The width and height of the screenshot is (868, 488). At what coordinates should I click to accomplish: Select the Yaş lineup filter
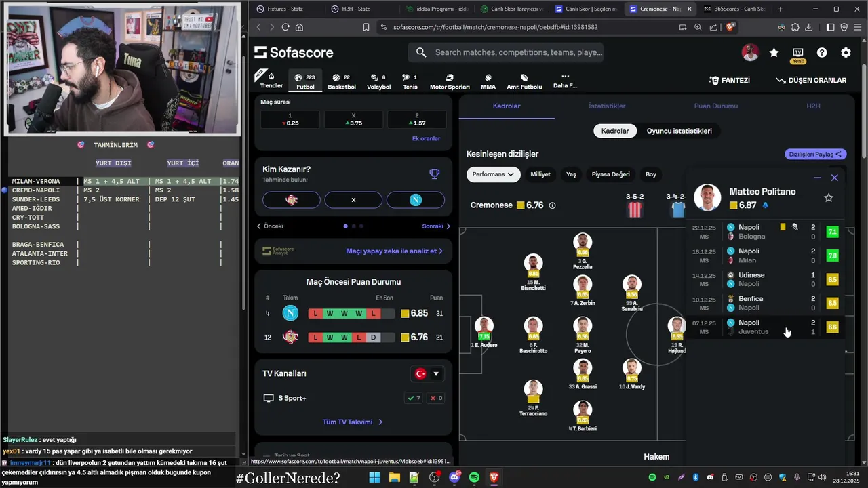pyautogui.click(x=571, y=174)
